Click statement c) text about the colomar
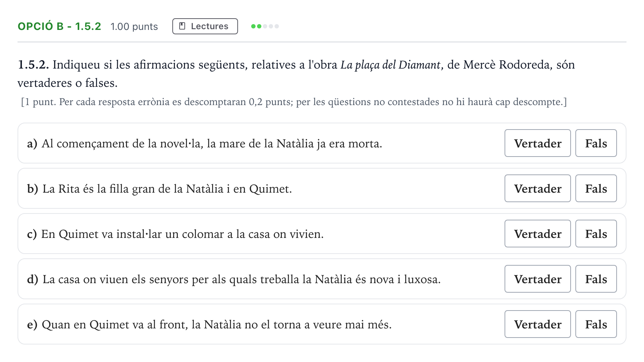The height and width of the screenshot is (362, 644). coord(175,234)
